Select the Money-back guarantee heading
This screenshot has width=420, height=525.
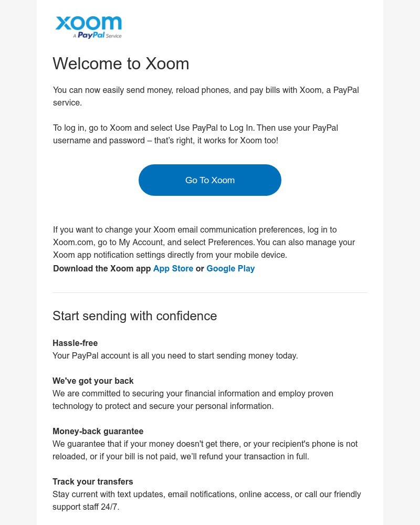[x=98, y=431]
